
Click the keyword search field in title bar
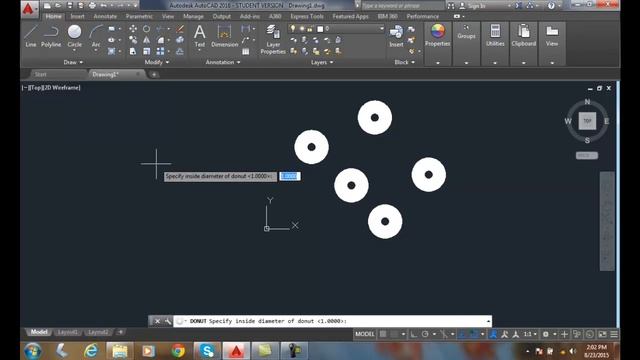coord(402,6)
